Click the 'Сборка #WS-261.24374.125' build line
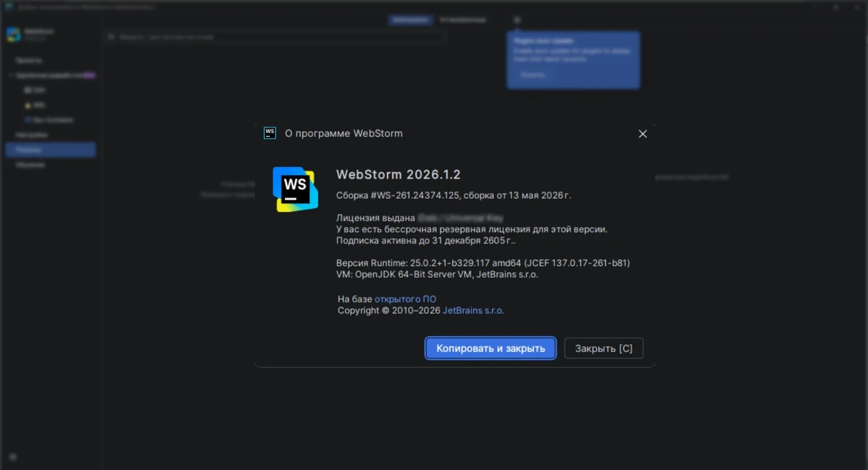The height and width of the screenshot is (470, 868). click(x=454, y=195)
